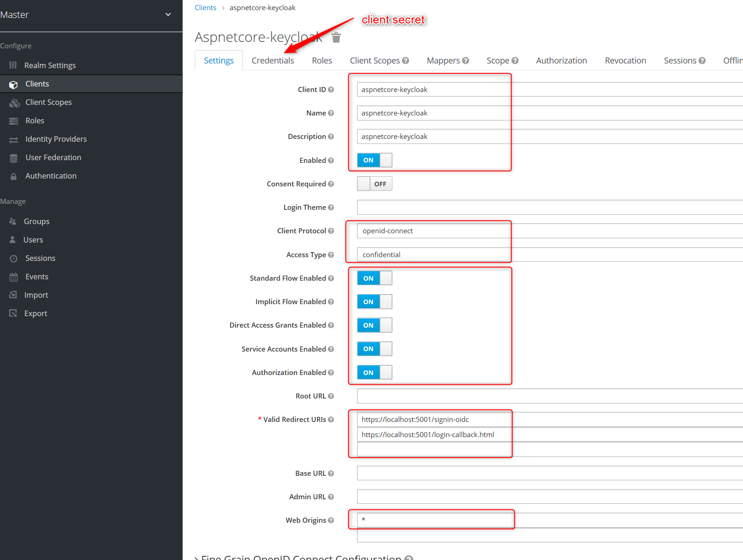Click help icon next to Web Origins
The width and height of the screenshot is (743, 560).
(331, 520)
